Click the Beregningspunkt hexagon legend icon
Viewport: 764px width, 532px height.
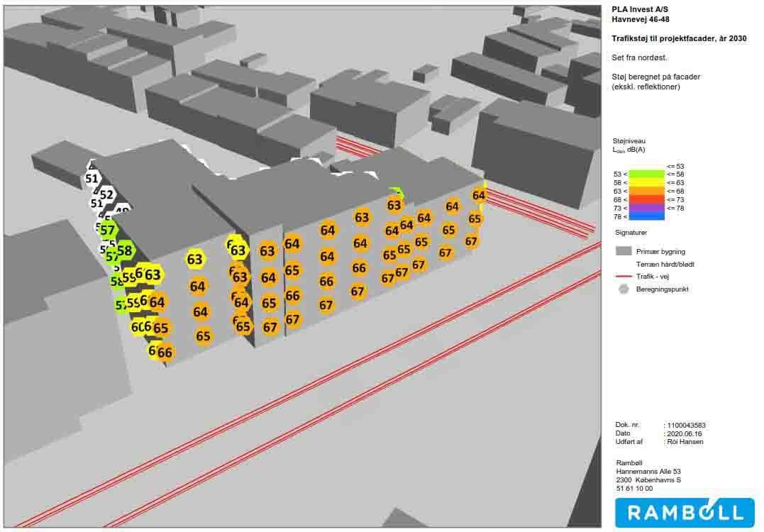[624, 289]
